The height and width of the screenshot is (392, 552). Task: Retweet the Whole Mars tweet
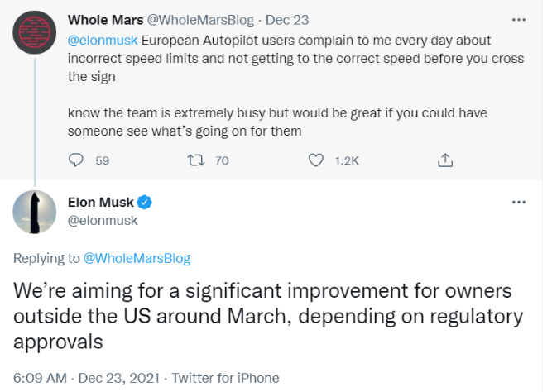[x=196, y=160]
